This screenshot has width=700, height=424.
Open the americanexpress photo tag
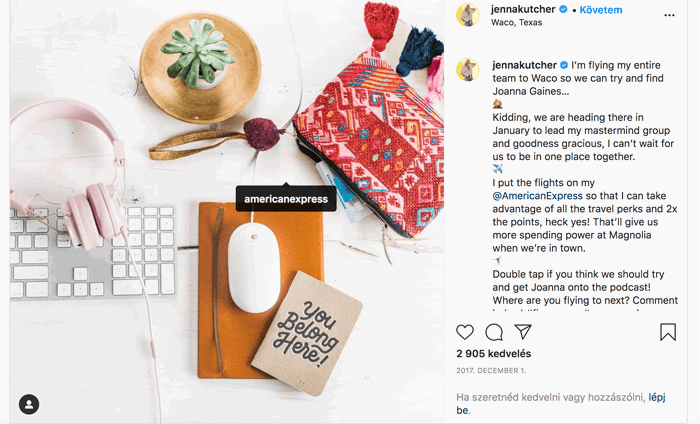(x=286, y=199)
